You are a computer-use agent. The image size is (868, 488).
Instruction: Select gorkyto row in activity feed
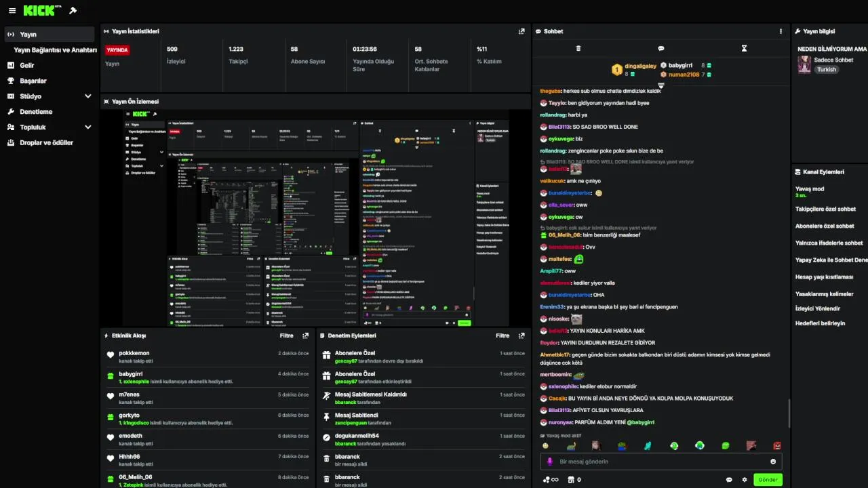pos(208,418)
